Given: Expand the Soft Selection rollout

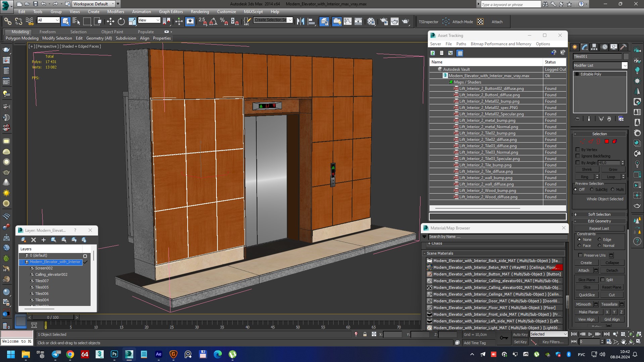Looking at the screenshot, I should coord(599,214).
